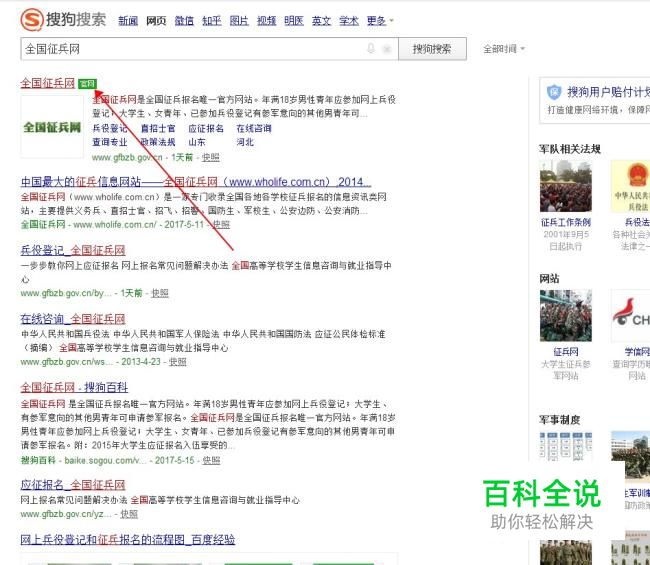Go to the 明医 tab
This screenshot has width=650, height=565.
pyautogui.click(x=294, y=20)
